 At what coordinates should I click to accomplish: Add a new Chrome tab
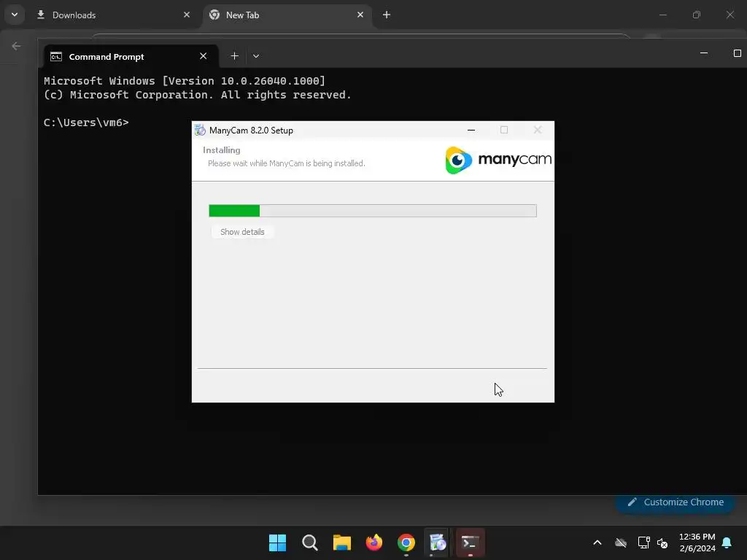tap(387, 15)
